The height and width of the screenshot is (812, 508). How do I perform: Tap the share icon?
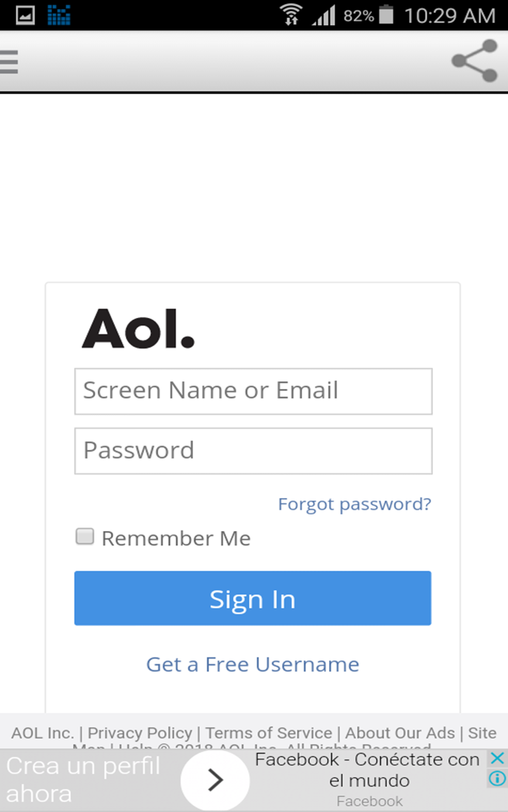coord(474,61)
